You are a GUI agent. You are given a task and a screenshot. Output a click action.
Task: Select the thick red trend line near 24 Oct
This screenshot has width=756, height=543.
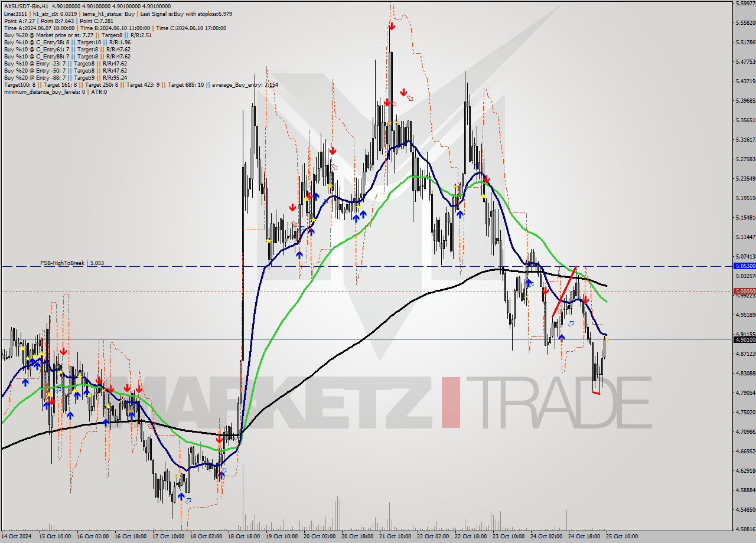coord(564,292)
